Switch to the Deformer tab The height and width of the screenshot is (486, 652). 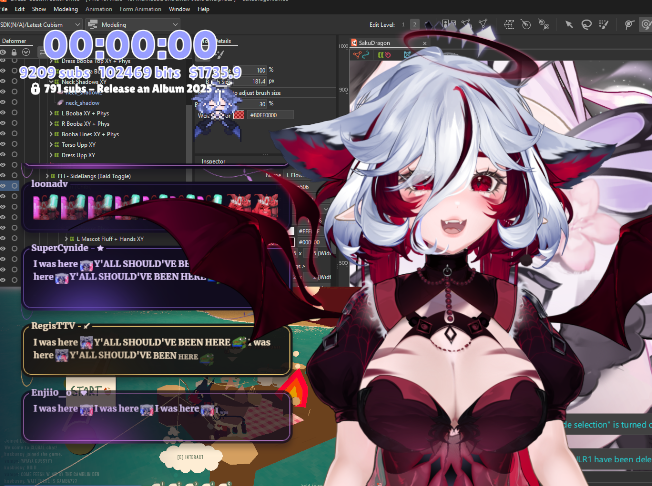click(14, 41)
